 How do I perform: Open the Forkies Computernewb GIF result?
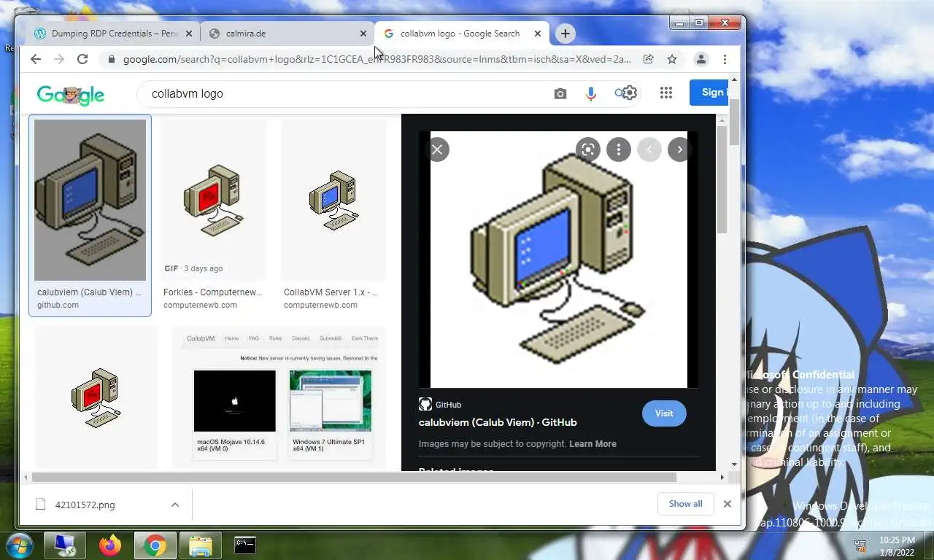213,215
